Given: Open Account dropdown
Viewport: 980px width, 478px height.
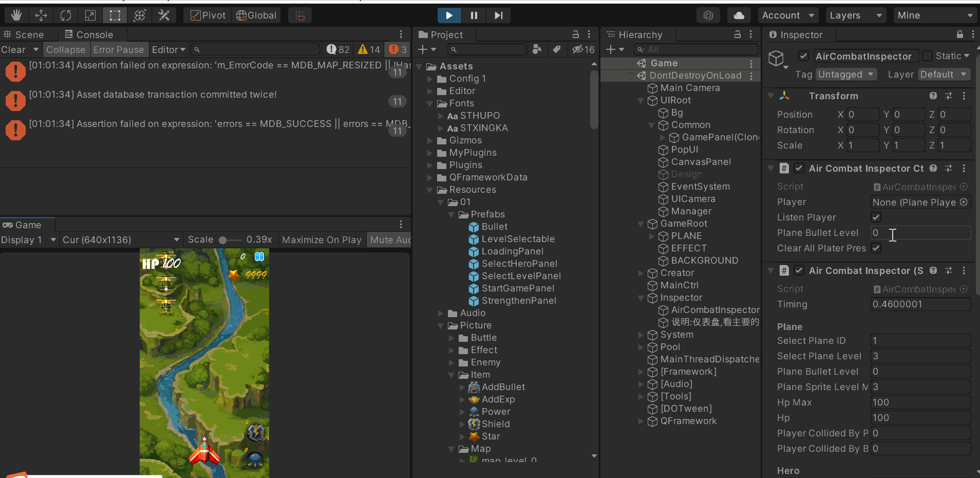Looking at the screenshot, I should tap(788, 15).
